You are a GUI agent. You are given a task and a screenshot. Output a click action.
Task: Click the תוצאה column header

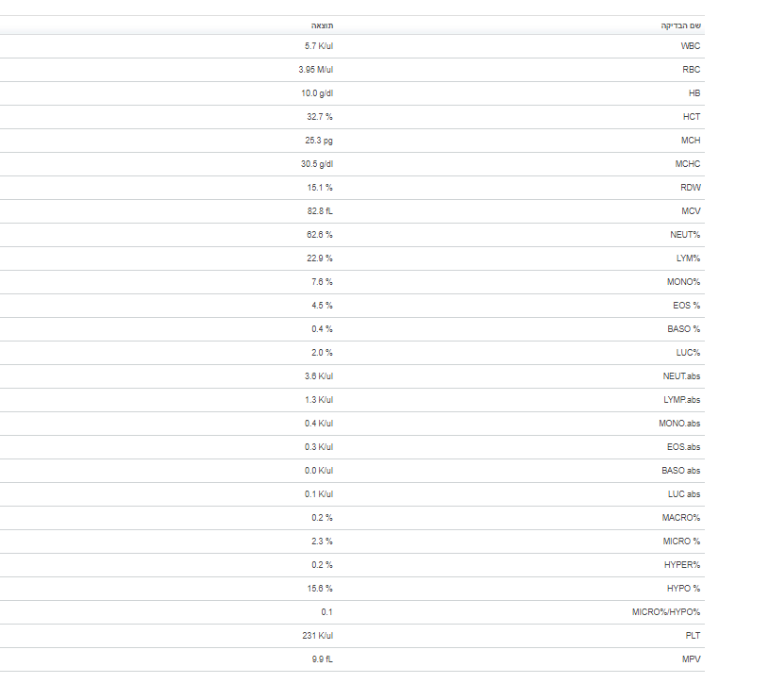(x=323, y=25)
